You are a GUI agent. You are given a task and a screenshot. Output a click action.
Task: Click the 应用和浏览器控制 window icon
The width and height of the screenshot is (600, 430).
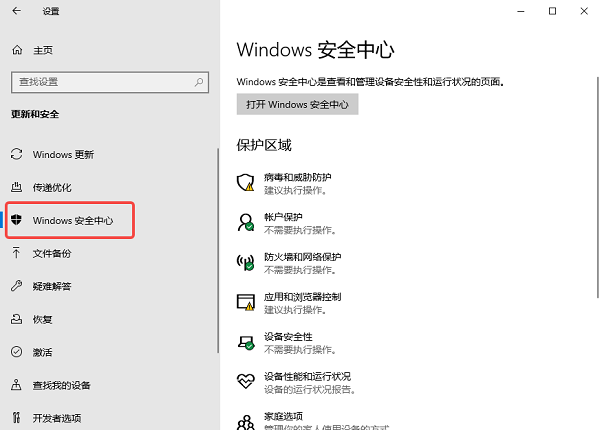coord(245,302)
